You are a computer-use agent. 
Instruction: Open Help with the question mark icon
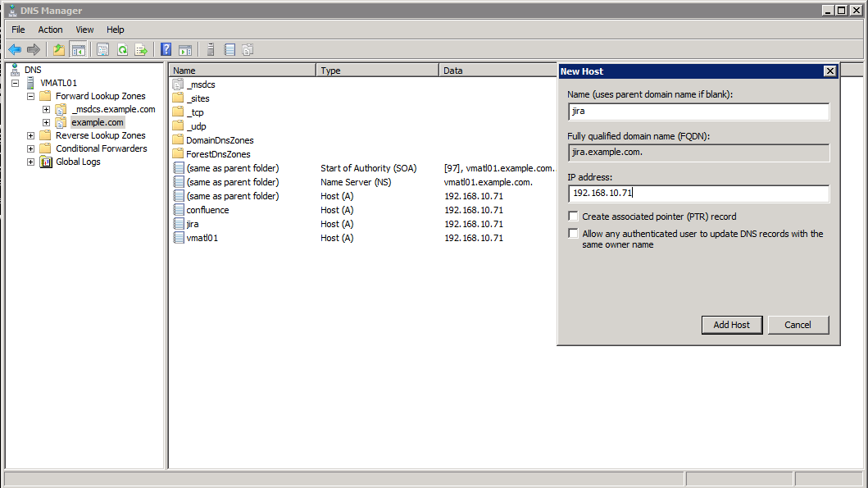pyautogui.click(x=166, y=50)
